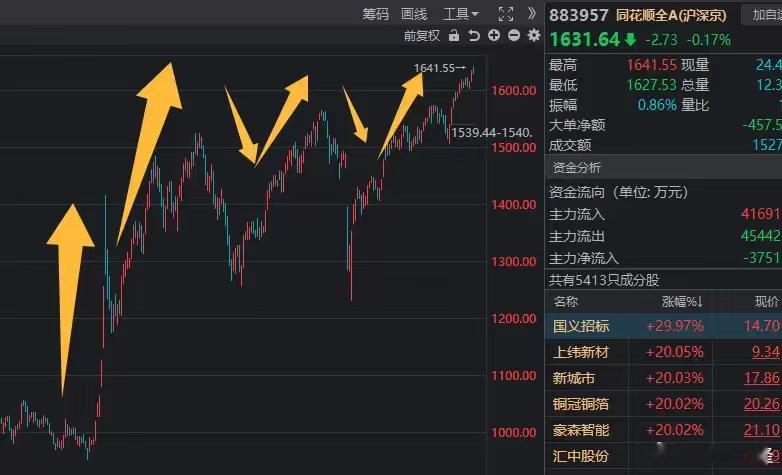Select the 新城市 stock row
Image resolution: width=782 pixels, height=475 pixels.
point(663,378)
